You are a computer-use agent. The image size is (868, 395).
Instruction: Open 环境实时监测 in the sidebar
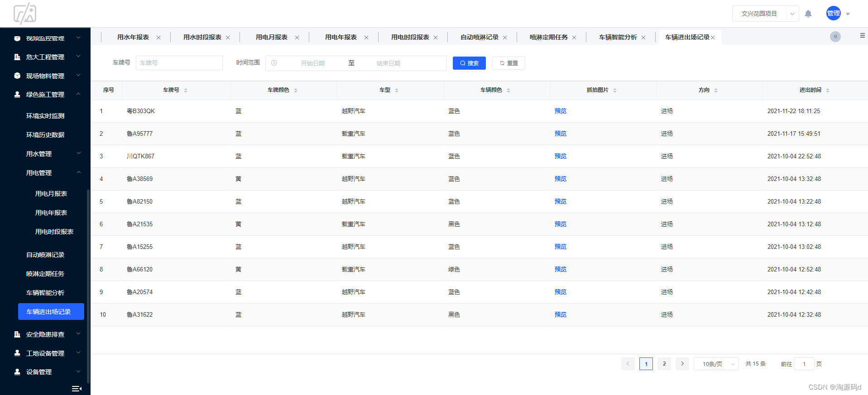[45, 116]
